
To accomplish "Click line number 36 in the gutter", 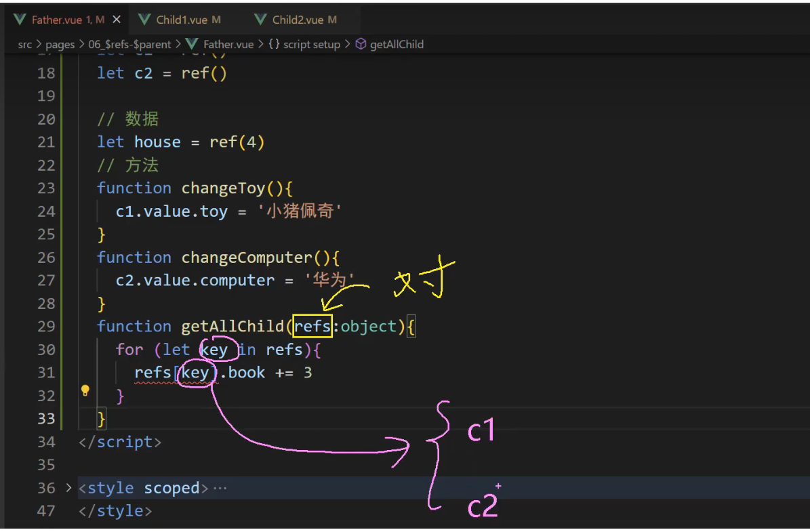I will click(x=46, y=488).
